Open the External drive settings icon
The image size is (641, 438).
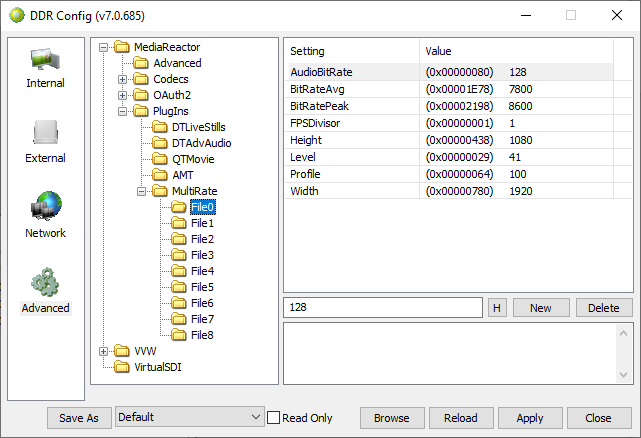(x=45, y=133)
